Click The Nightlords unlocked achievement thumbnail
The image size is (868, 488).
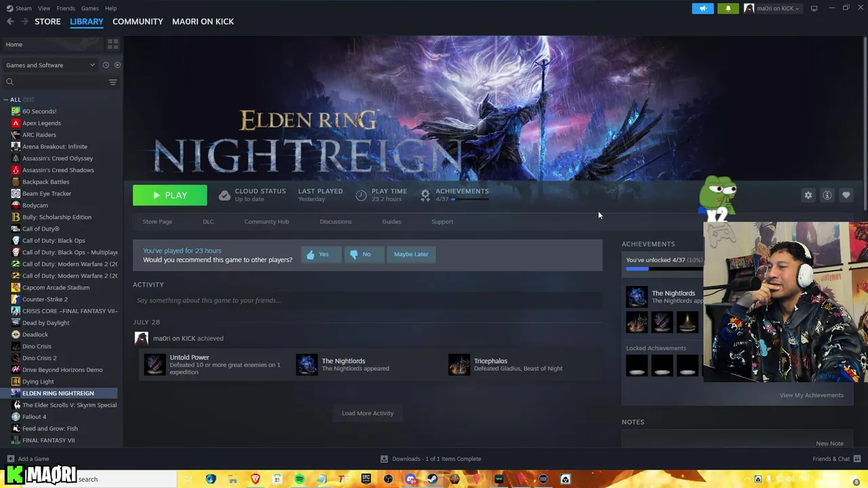click(637, 297)
